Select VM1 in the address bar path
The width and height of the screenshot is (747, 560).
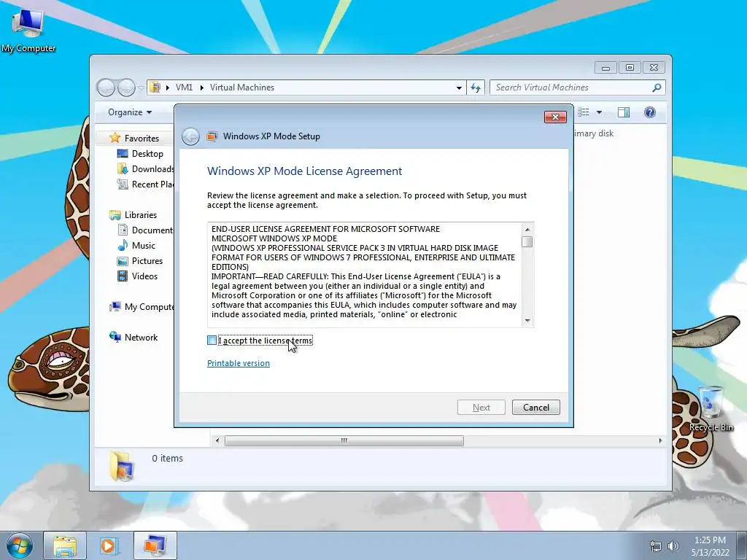point(184,87)
